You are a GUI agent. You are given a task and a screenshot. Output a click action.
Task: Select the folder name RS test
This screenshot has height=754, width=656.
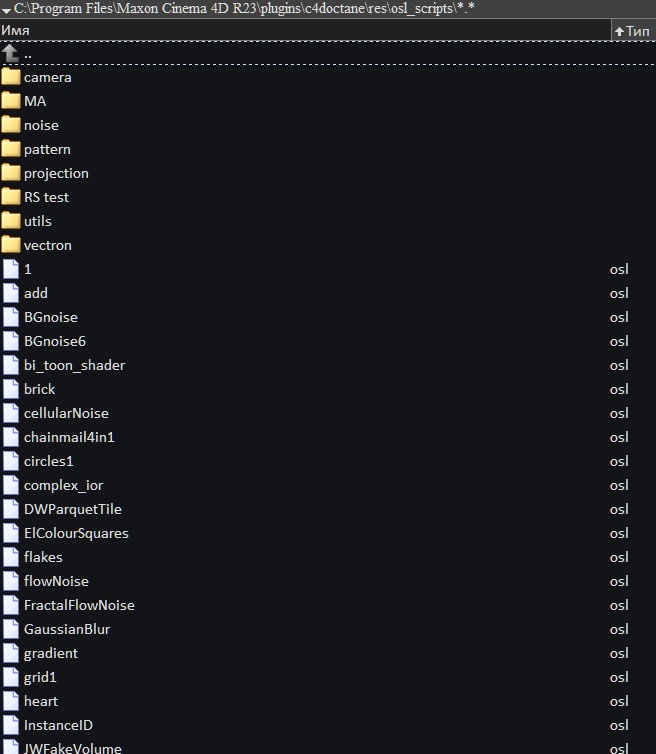(46, 197)
